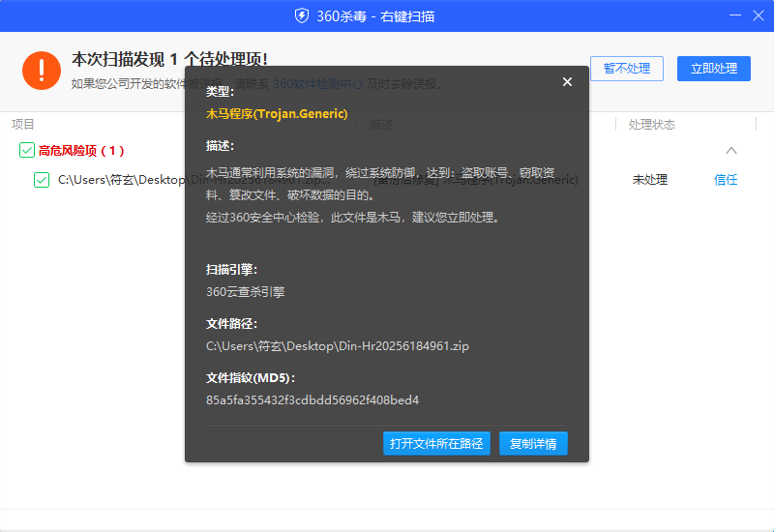Click the 文件路径 section label
Screen dimensions: 774x532
tap(231, 324)
